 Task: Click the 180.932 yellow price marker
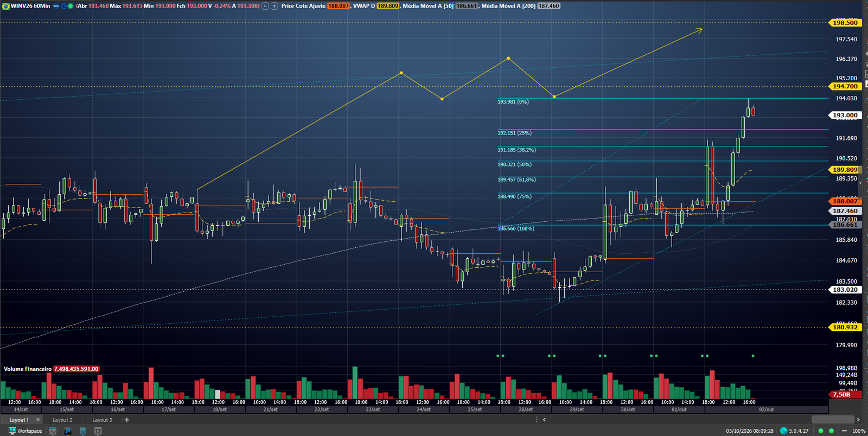(845, 327)
